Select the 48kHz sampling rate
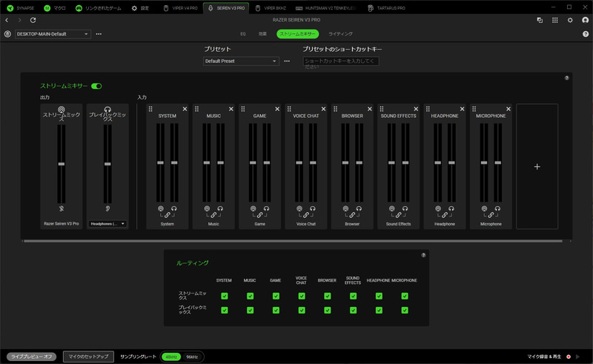This screenshot has height=364, width=593. pos(171,357)
